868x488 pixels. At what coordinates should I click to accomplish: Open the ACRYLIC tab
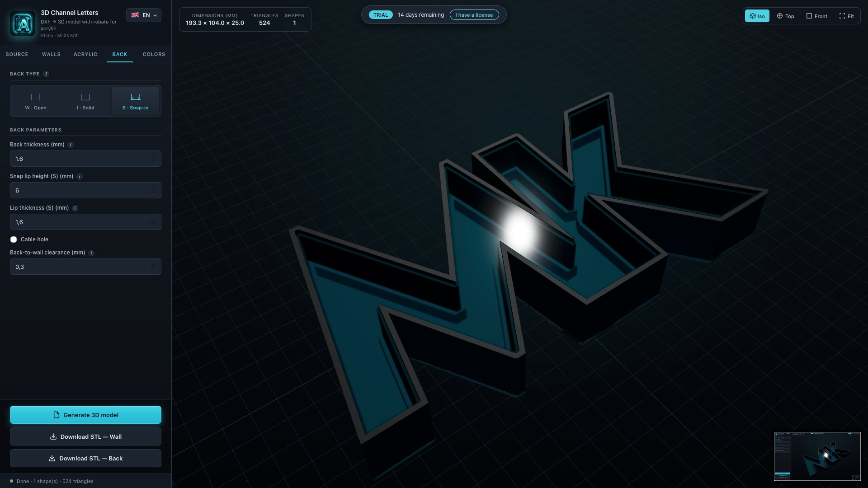[x=85, y=54]
